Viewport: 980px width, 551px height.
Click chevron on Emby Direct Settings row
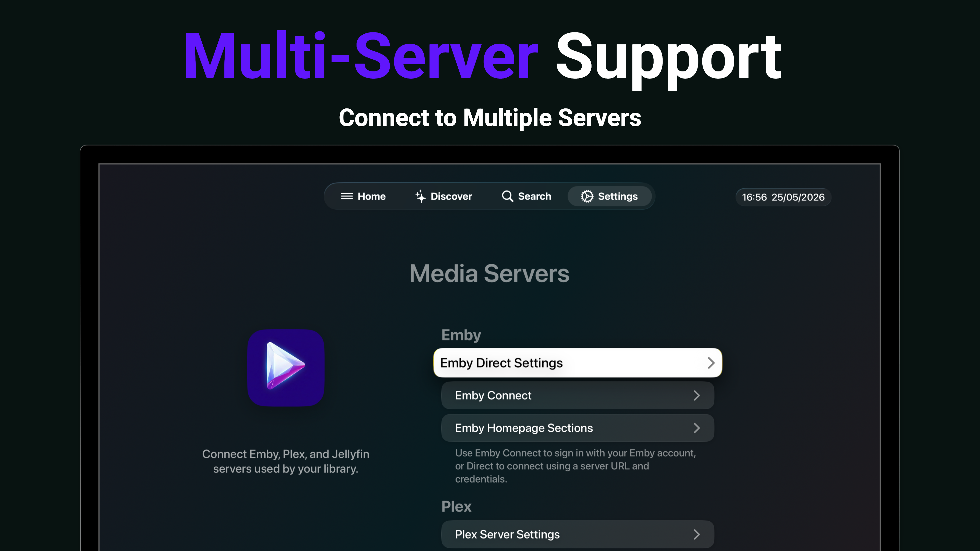tap(711, 363)
